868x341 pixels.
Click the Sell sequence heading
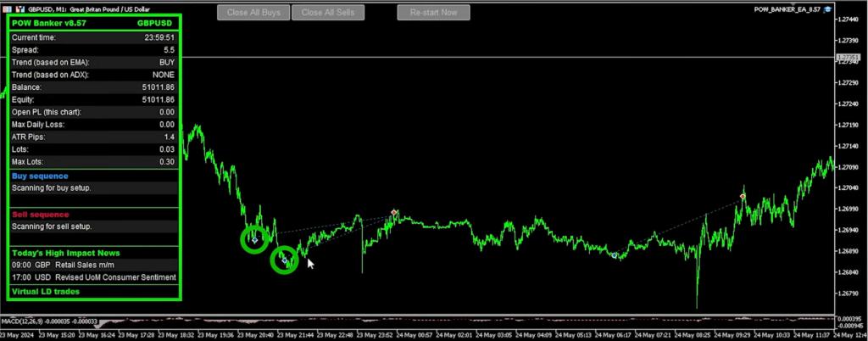[40, 215]
